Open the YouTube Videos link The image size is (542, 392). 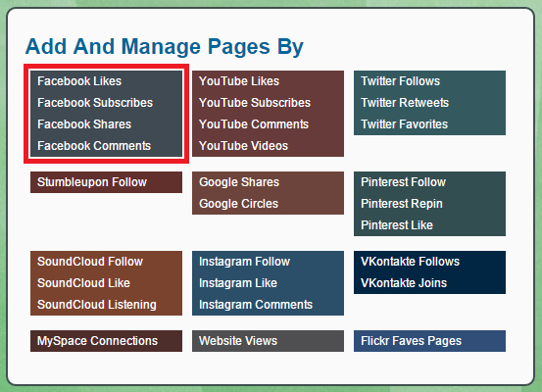pos(243,146)
